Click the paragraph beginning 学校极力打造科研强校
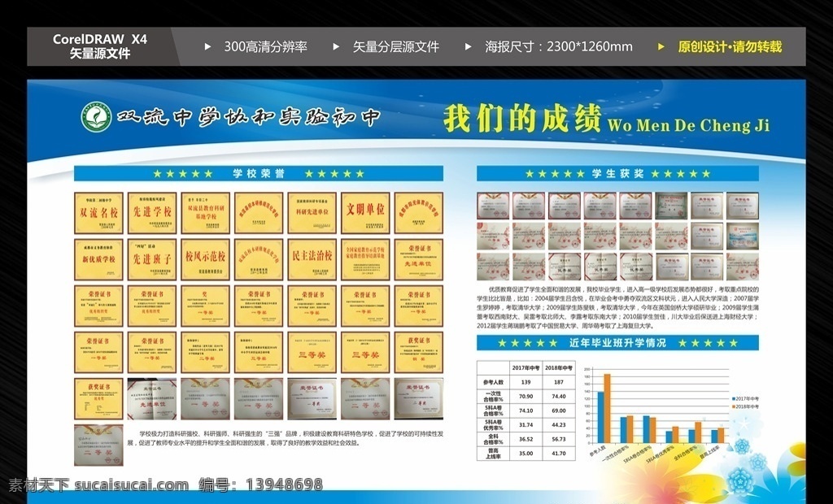Viewport: 833px width, 504px height. point(286,438)
